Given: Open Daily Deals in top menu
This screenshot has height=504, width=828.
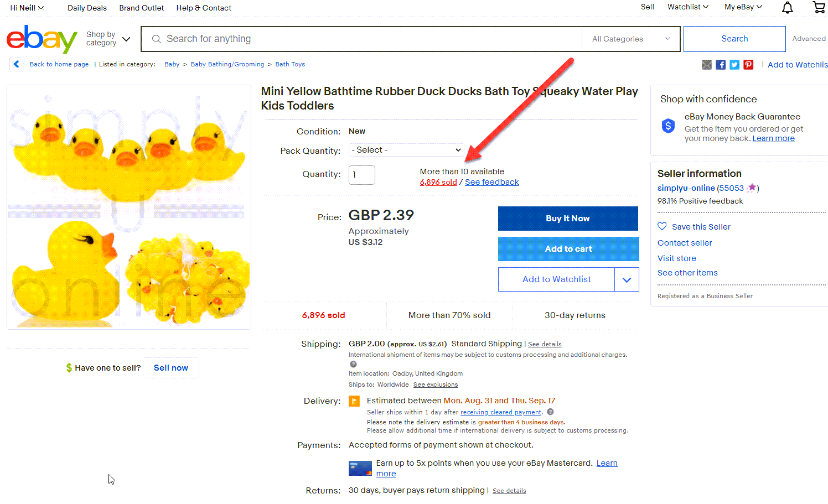Looking at the screenshot, I should 87,8.
